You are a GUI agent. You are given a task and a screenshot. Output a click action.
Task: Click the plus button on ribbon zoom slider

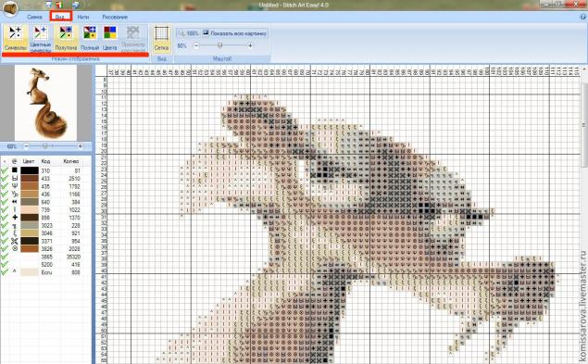coord(250,45)
